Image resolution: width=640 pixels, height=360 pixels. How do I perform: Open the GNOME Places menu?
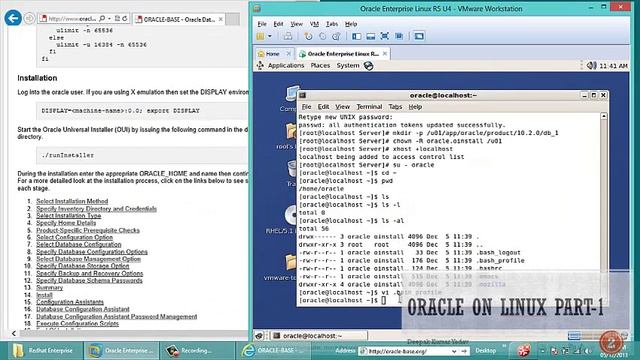point(320,66)
